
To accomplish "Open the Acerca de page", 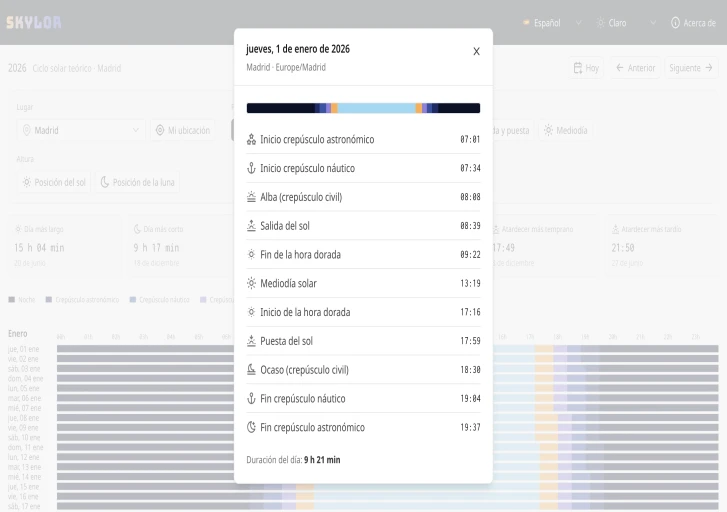I will pos(693,23).
